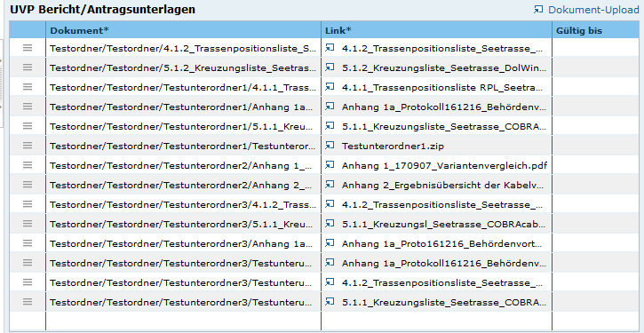The height and width of the screenshot is (333, 644).
Task: Select document cell Testunterordner3/4.1.2_Trass...
Action: (183, 205)
